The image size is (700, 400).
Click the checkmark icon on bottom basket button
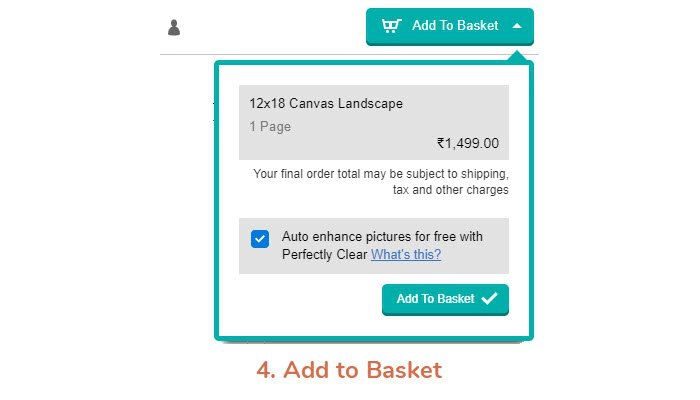tap(489, 298)
